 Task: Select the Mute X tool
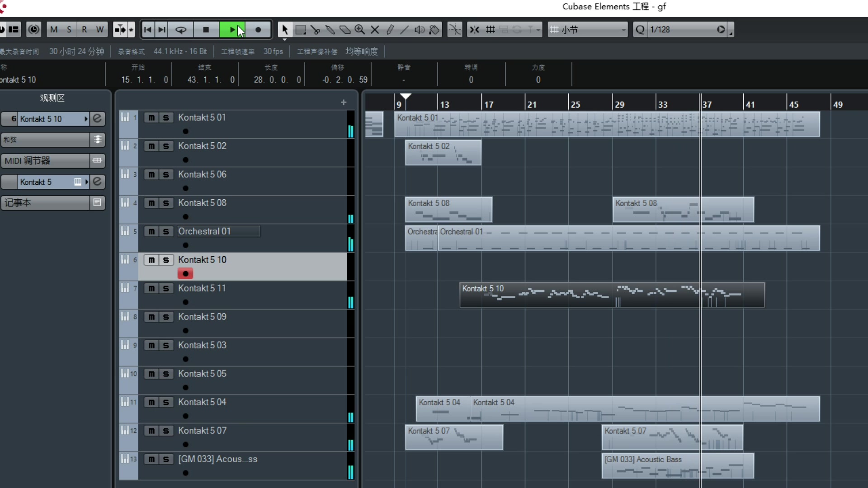[x=375, y=30]
